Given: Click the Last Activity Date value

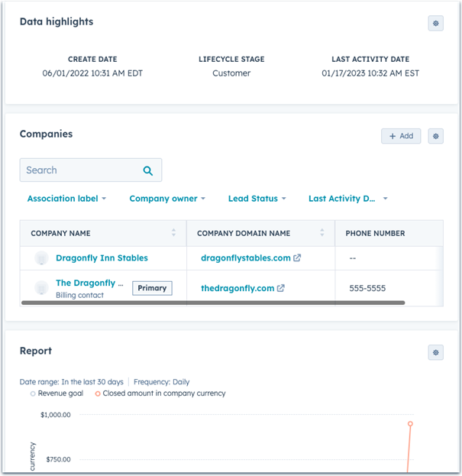Looking at the screenshot, I should point(370,73).
